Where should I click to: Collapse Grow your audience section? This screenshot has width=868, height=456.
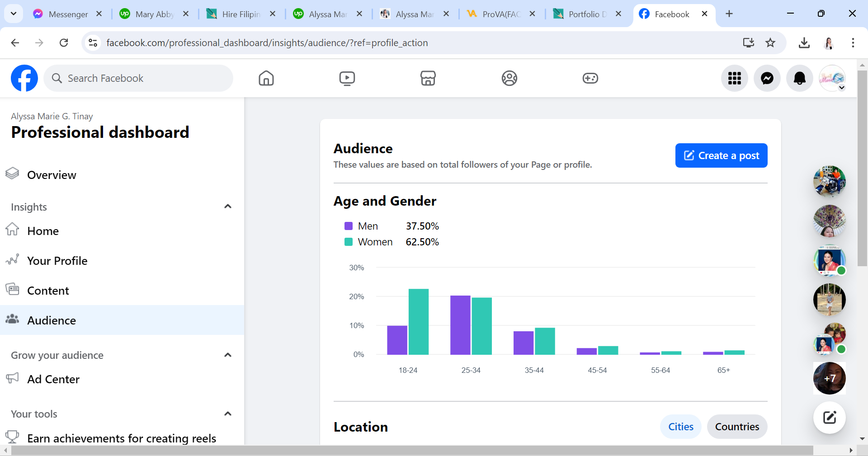[228, 355]
